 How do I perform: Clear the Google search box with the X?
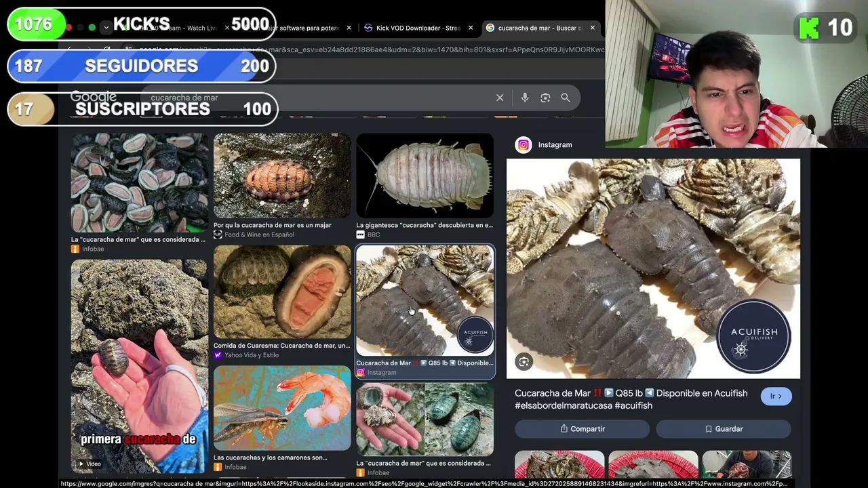point(500,98)
